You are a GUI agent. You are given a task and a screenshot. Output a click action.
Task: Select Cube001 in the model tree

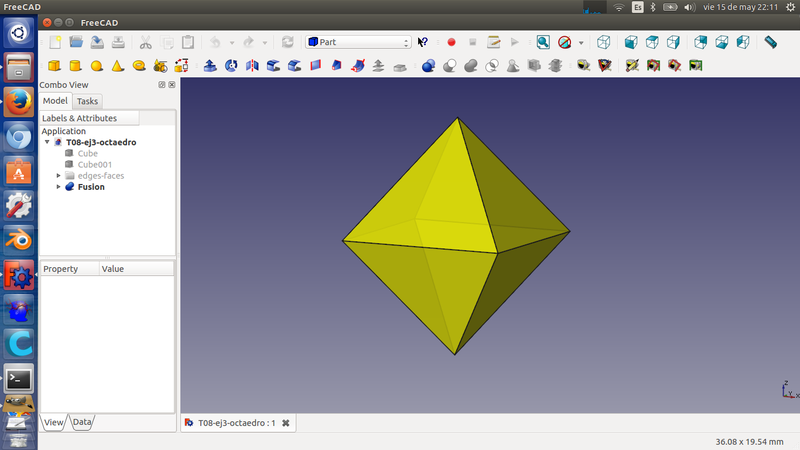click(93, 165)
